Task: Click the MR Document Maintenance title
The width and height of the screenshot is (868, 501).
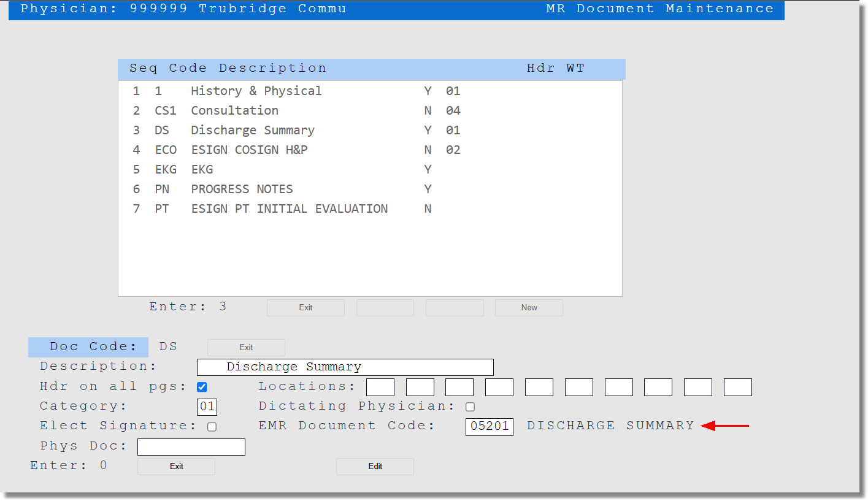Action: pos(660,9)
